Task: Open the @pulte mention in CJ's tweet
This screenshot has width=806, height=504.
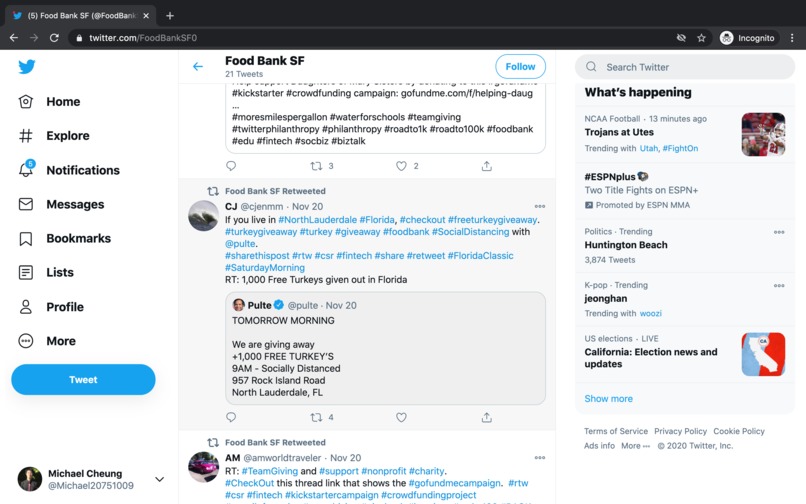Action: pyautogui.click(x=240, y=244)
